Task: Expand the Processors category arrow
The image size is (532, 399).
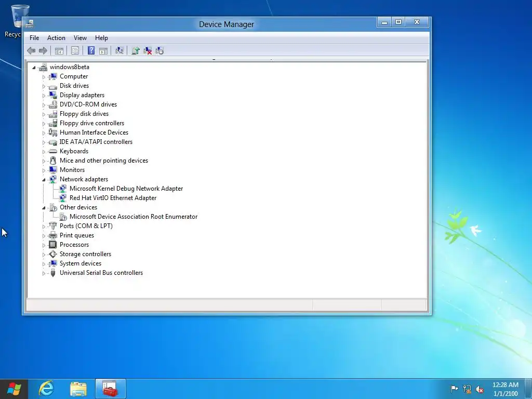Action: click(44, 245)
